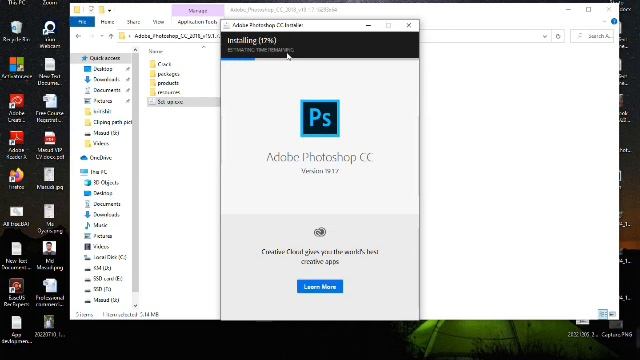640x360 pixels.
Task: Click the Version 19.1.7 text
Action: [x=320, y=171]
